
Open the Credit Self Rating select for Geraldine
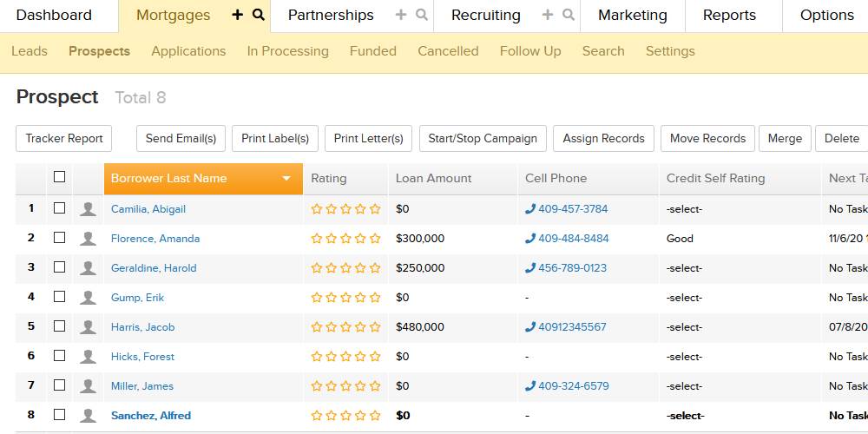684,268
